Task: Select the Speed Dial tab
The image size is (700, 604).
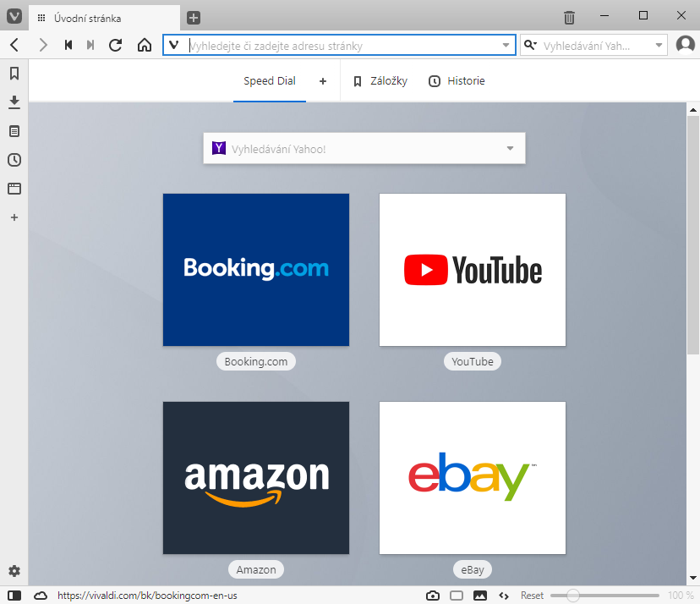Action: [x=270, y=81]
